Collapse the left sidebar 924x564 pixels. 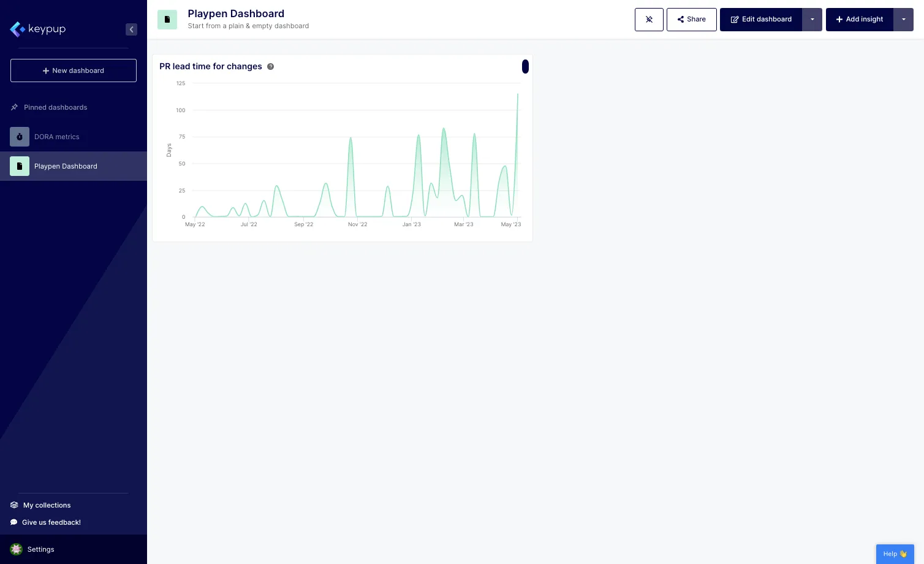click(131, 29)
